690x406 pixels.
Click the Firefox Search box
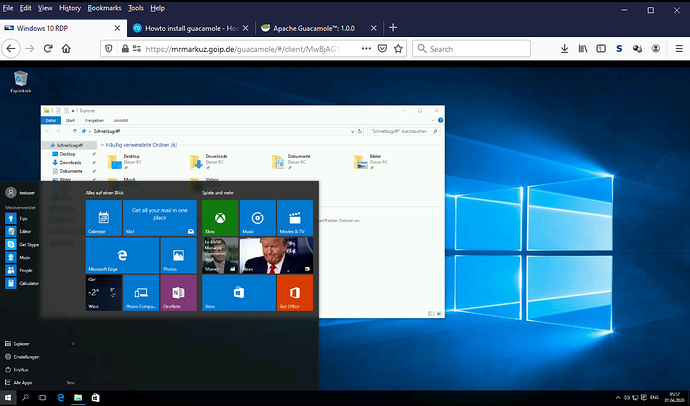tap(471, 49)
